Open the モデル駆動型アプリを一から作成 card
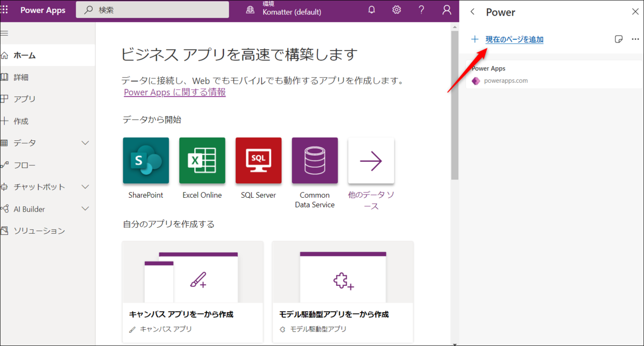This screenshot has width=644, height=346. (343, 292)
